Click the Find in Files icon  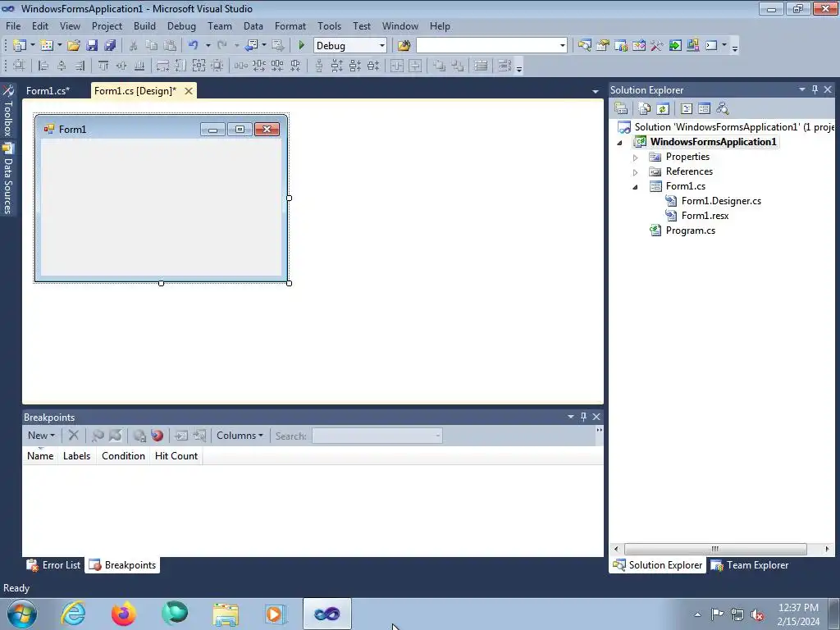404,46
